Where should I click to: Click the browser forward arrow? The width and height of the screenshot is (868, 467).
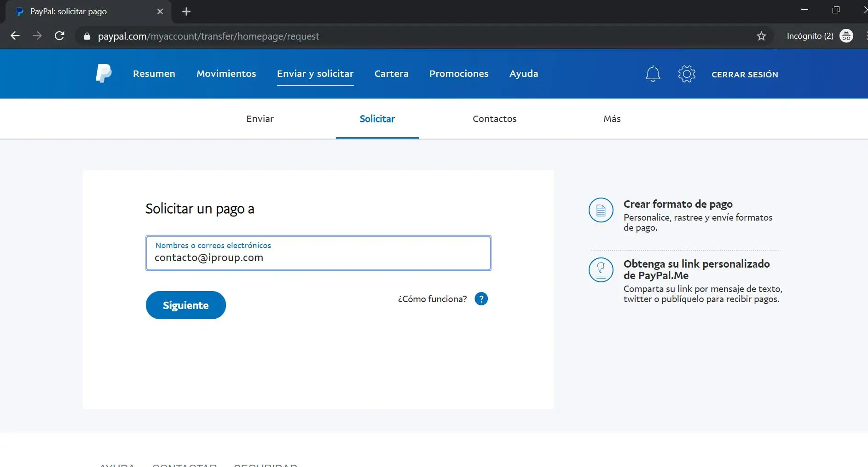37,36
